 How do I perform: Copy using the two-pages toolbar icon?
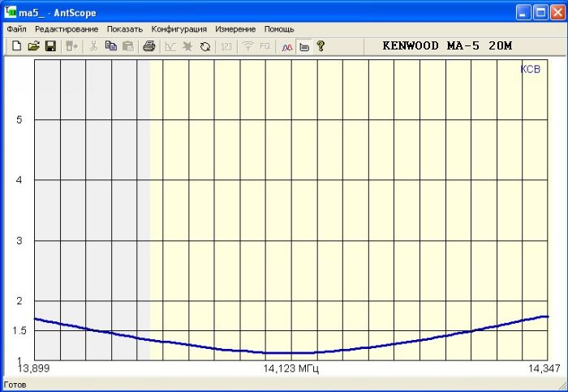pyautogui.click(x=111, y=46)
